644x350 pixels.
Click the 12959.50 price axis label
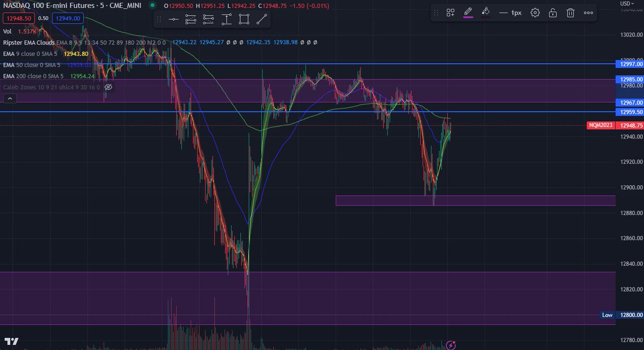point(631,112)
